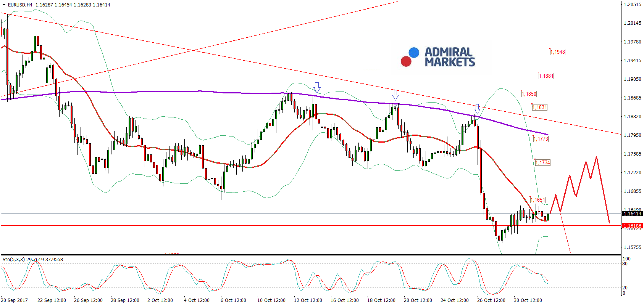
Task: Click the 6 Oct 12:00 date label
Action: [233, 300]
